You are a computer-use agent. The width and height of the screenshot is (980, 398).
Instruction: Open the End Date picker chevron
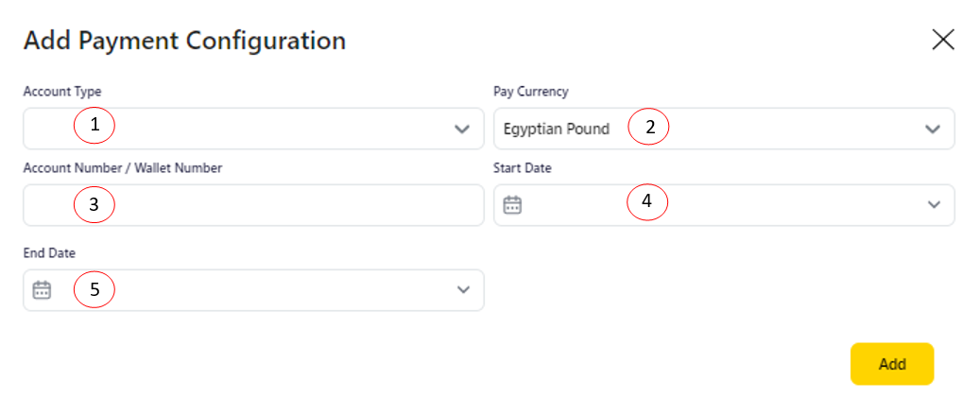[463, 290]
